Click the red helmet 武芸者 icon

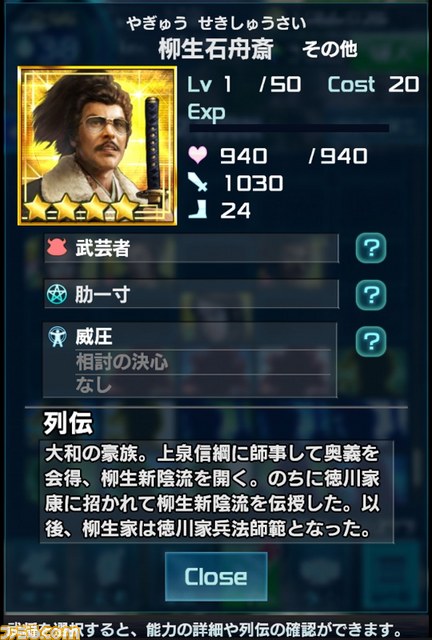57,247
